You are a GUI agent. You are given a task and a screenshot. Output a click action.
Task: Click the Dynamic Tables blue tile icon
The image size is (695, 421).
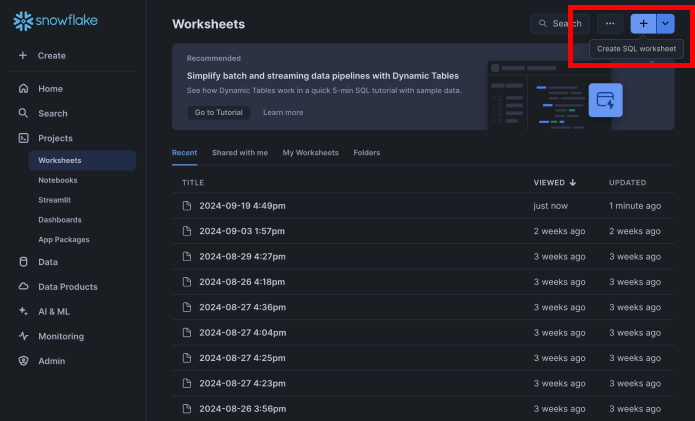click(x=605, y=100)
